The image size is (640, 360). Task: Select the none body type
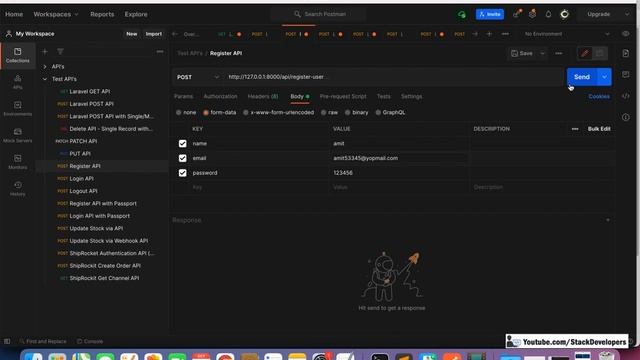point(178,112)
